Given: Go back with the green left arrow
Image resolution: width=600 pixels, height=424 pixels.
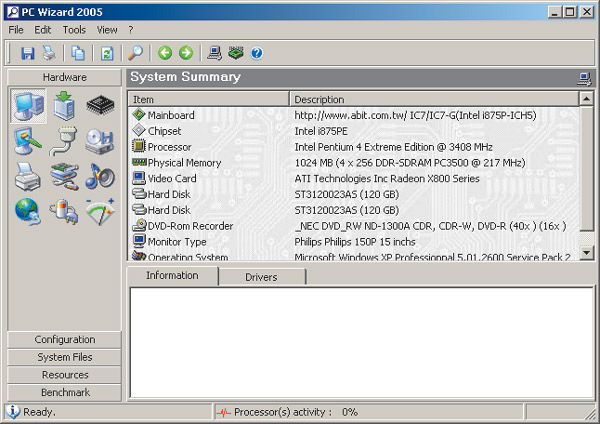Looking at the screenshot, I should pyautogui.click(x=165, y=53).
